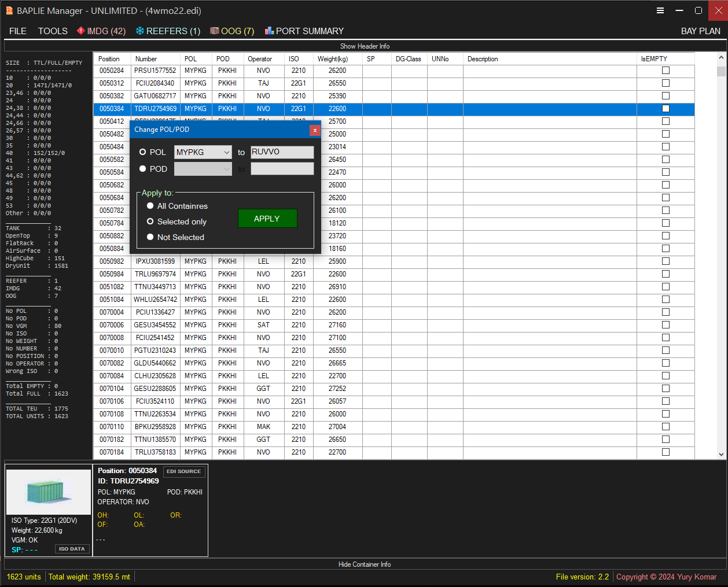
Task: Open the FILE menu
Action: pyautogui.click(x=17, y=31)
